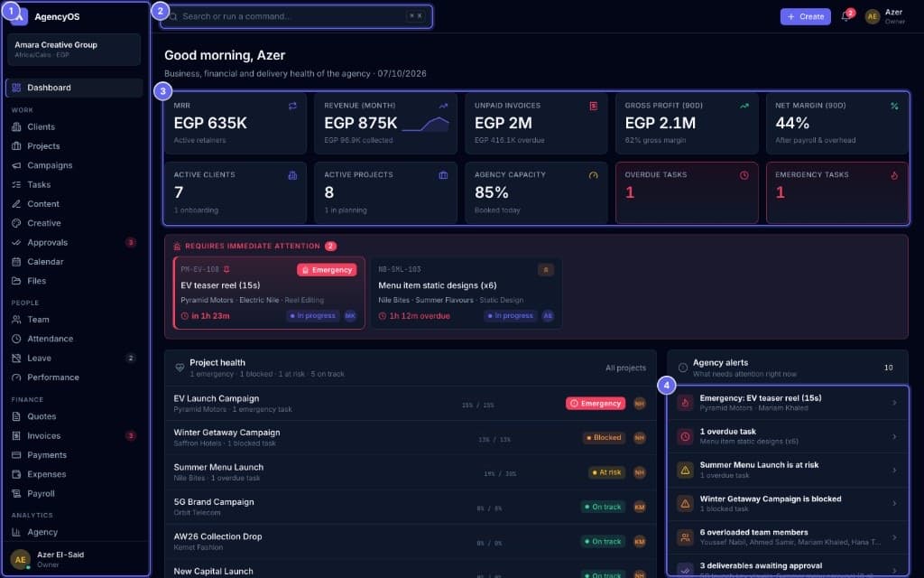
Task: Click the Files folder icon in the sidebar
Action: click(x=16, y=282)
